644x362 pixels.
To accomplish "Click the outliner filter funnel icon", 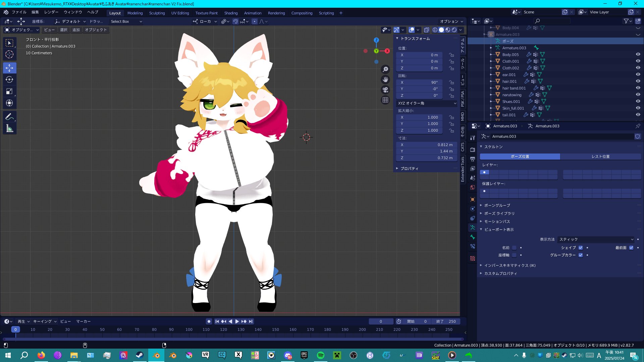I will pos(628,21).
